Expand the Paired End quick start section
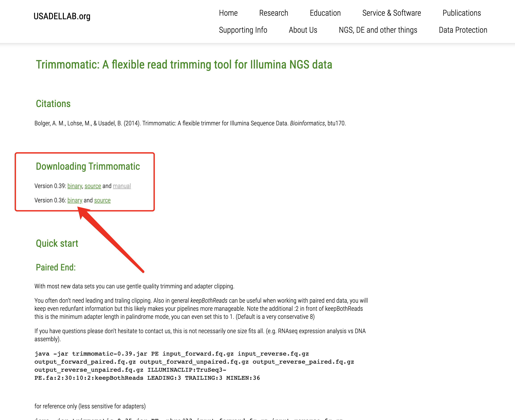 click(x=56, y=267)
